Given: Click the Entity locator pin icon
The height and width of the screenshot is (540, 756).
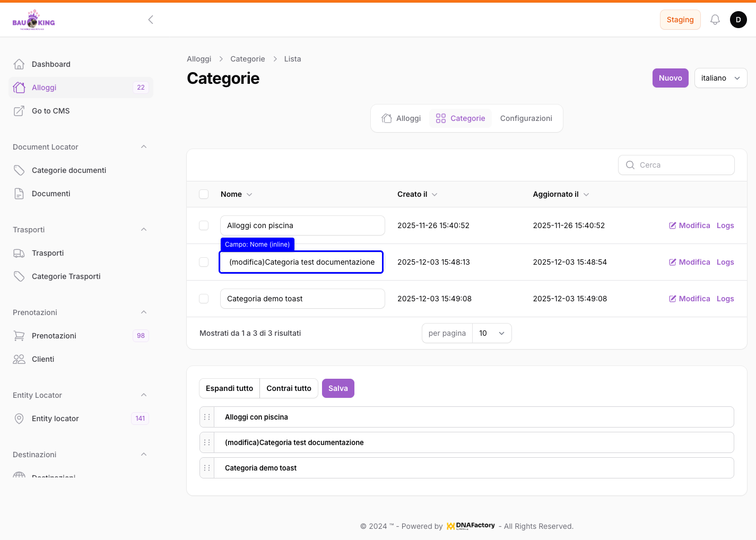Looking at the screenshot, I should coord(19,419).
